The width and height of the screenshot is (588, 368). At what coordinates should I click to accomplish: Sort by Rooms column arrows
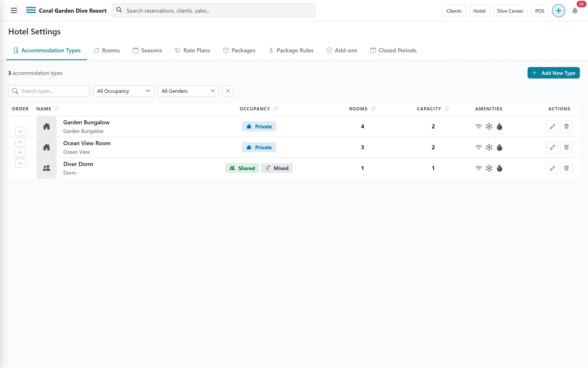(373, 109)
